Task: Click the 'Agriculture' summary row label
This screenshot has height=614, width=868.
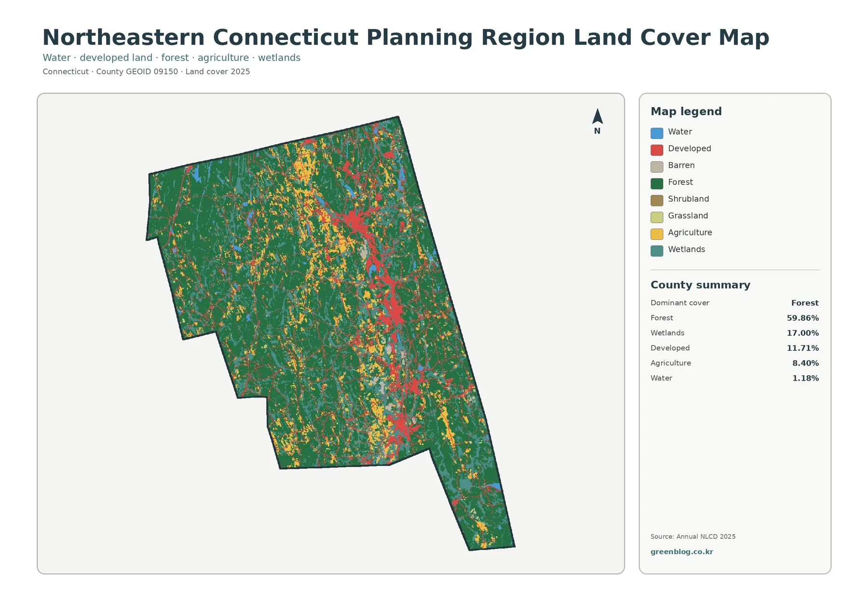Action: tap(671, 363)
